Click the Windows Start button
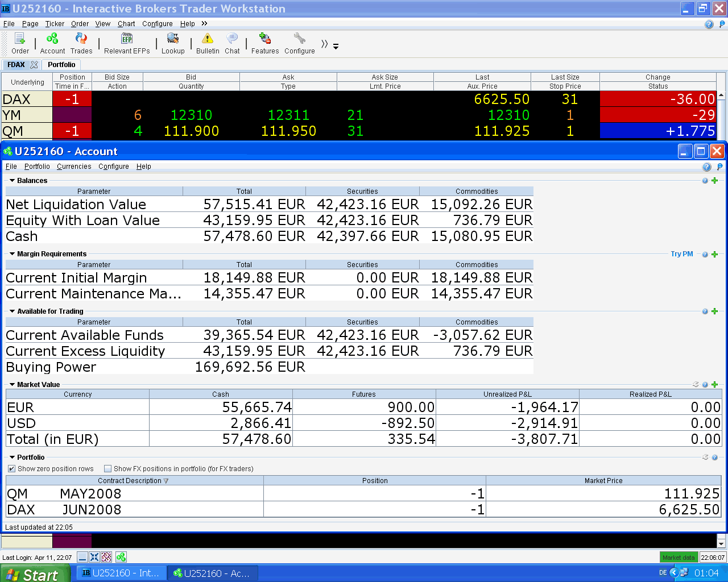The width and height of the screenshot is (728, 582). pos(35,573)
